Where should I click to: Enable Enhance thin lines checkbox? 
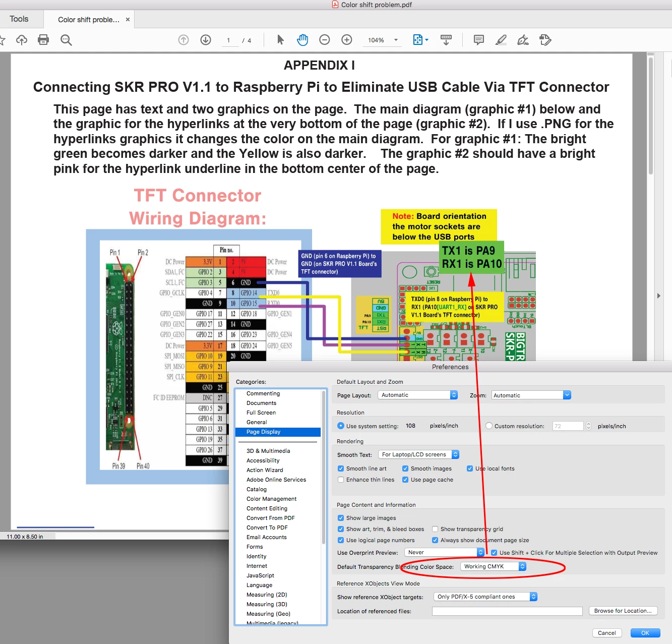[x=341, y=480]
